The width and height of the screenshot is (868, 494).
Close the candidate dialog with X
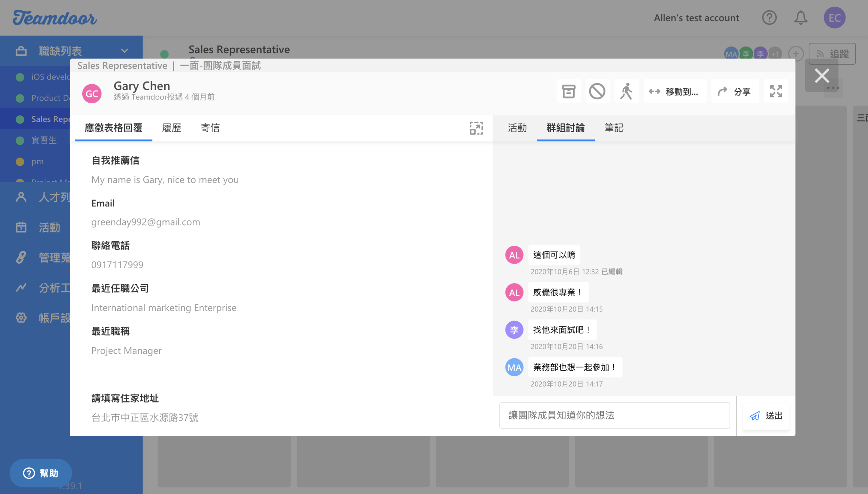[x=822, y=75]
